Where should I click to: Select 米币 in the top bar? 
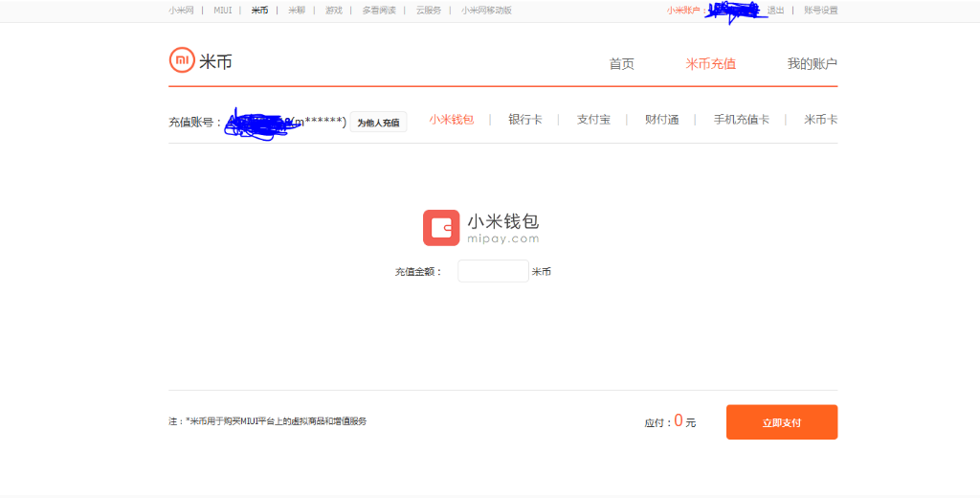click(x=259, y=11)
